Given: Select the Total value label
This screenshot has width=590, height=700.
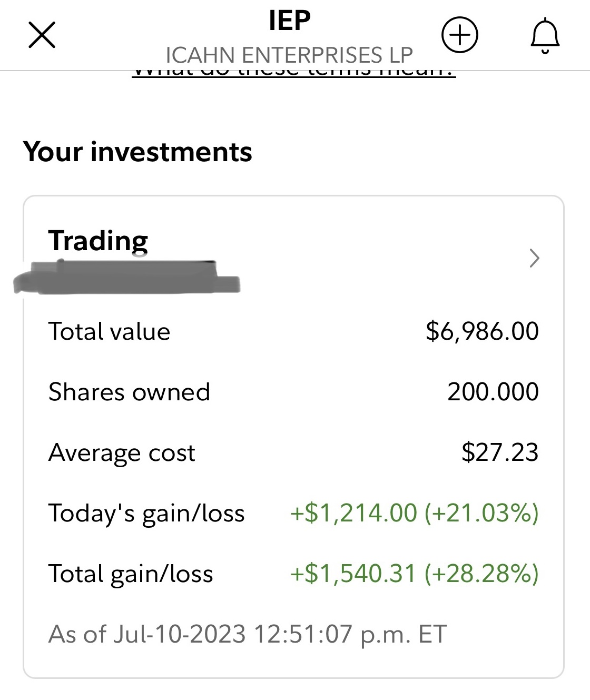Looking at the screenshot, I should (110, 332).
